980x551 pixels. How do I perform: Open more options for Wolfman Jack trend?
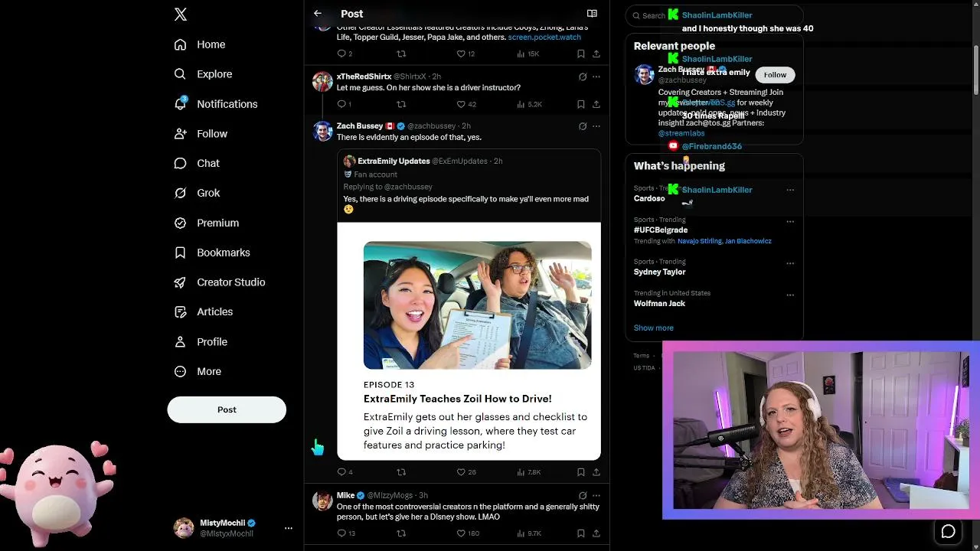(x=790, y=295)
